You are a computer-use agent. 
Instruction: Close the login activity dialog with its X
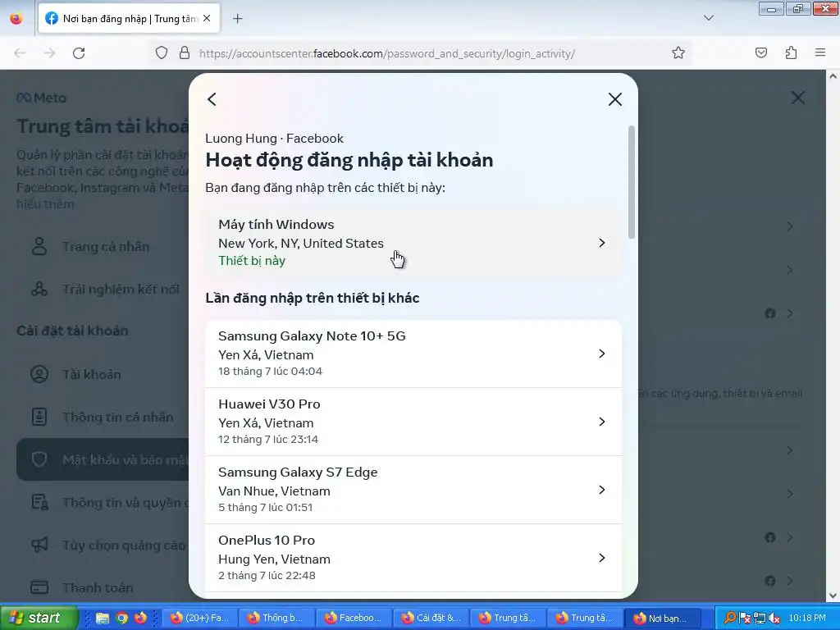click(615, 99)
